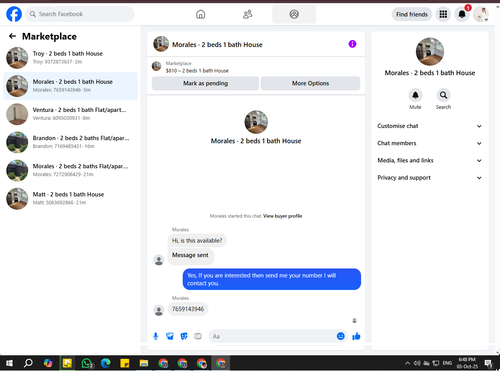Image resolution: width=500 pixels, height=371 pixels.
Task: Send a voice clip with microphone icon
Action: click(x=155, y=336)
